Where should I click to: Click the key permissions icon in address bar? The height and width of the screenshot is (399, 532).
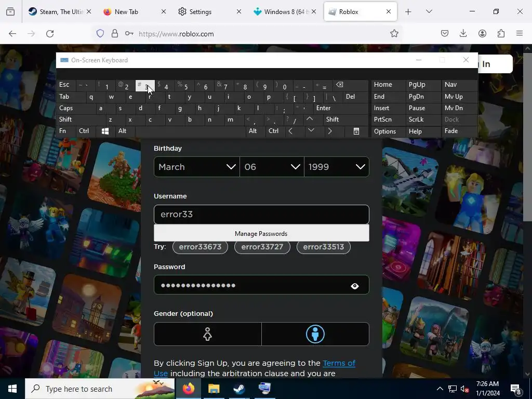(x=129, y=34)
